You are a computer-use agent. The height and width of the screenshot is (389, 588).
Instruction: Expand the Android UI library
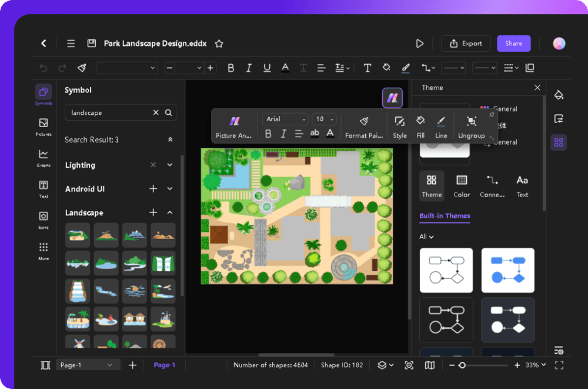170,188
